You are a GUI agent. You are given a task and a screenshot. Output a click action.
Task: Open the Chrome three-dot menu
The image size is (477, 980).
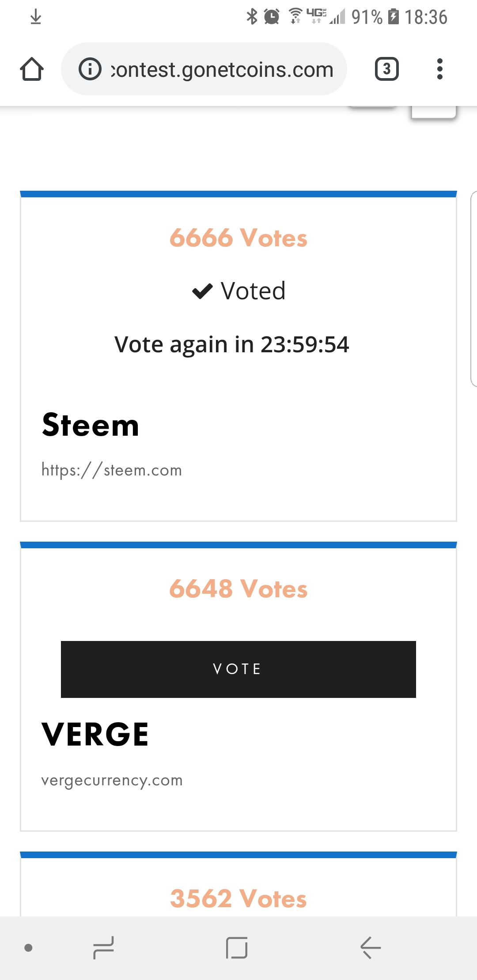click(439, 69)
